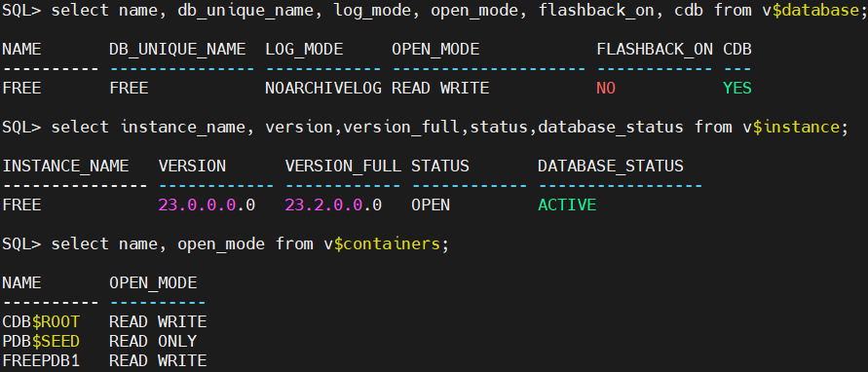Click the OPEN status value under STATUS

tap(431, 205)
